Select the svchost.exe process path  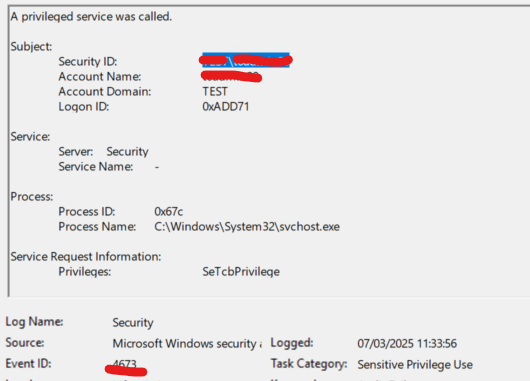(x=247, y=227)
